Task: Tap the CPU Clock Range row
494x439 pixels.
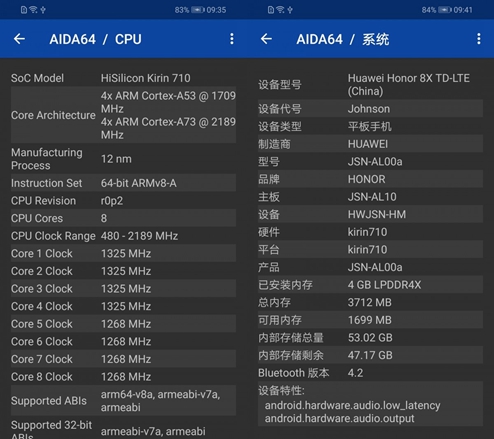Action: (x=123, y=236)
